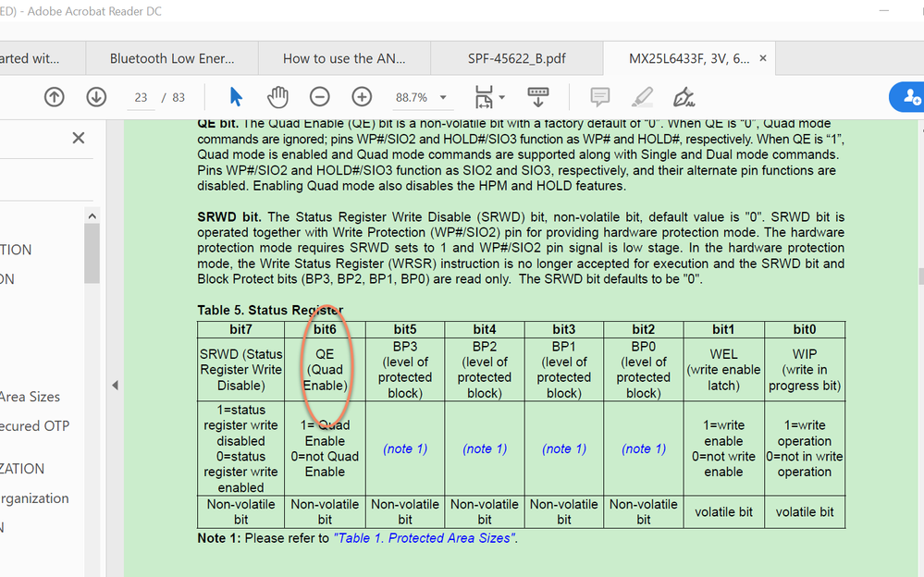Add a sticky note comment
Image resolution: width=924 pixels, height=577 pixels.
pyautogui.click(x=600, y=97)
